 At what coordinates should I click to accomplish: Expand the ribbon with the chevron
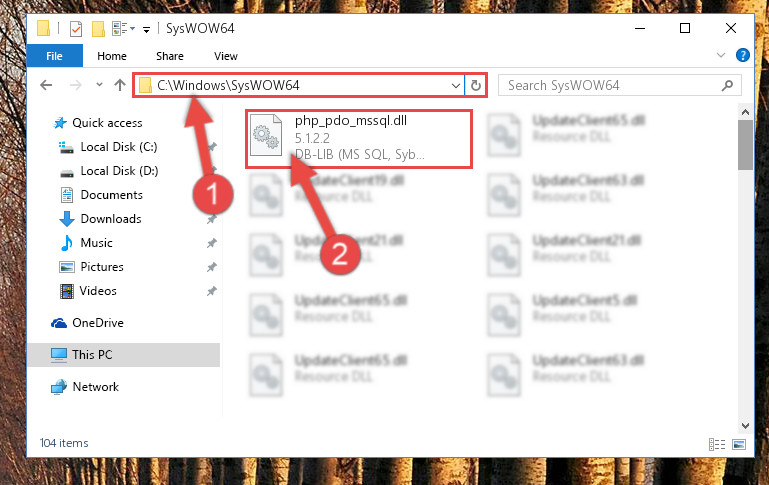pyautogui.click(x=720, y=55)
